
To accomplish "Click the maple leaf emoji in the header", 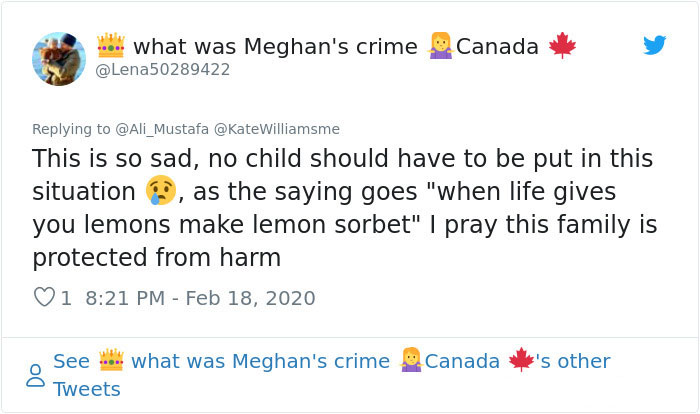I will pos(562,46).
